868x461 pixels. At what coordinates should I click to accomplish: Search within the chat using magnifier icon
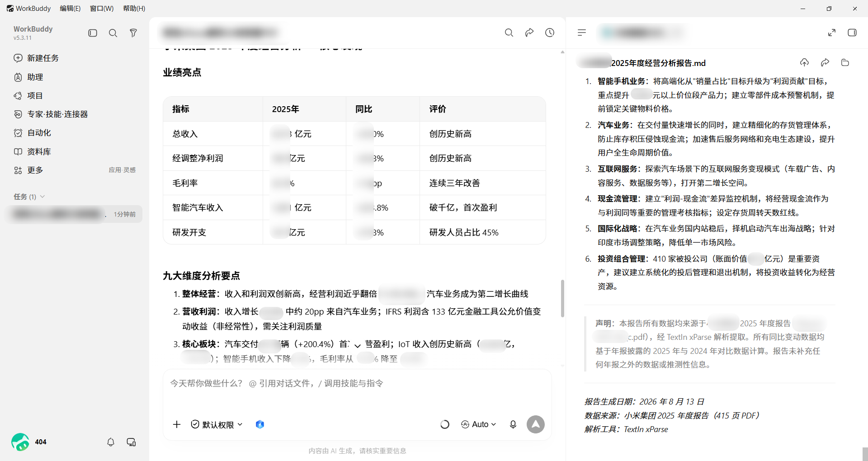coord(509,33)
